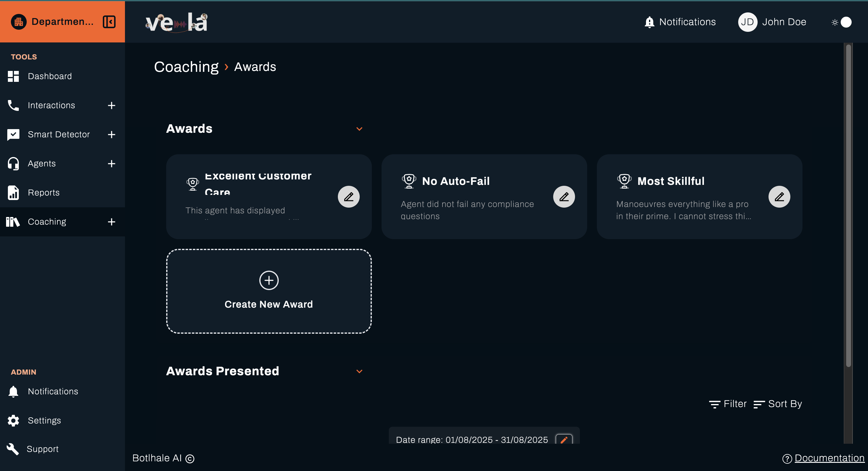Screen dimensions: 868x471
Task: Click the Department building icon
Action: coord(19,22)
